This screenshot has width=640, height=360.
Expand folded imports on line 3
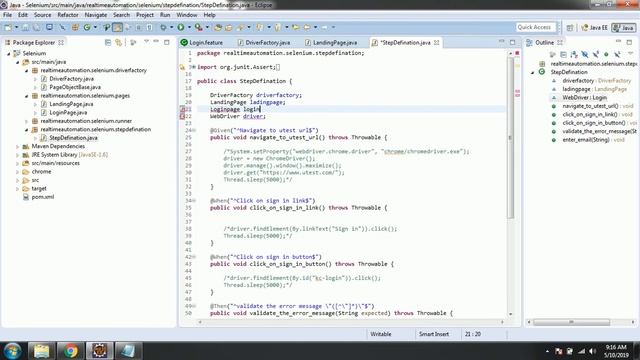[193, 67]
